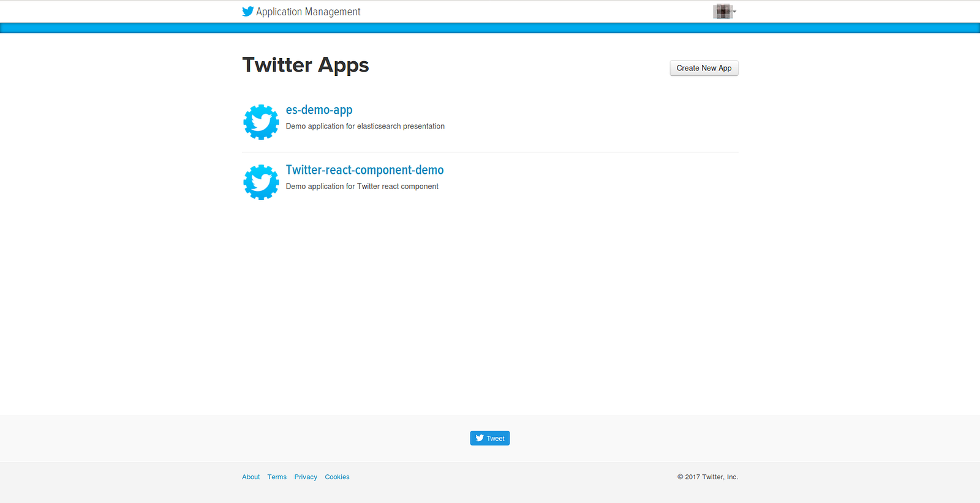This screenshot has width=980, height=503.
Task: Click the Tweet button in the footer
Action: click(490, 438)
